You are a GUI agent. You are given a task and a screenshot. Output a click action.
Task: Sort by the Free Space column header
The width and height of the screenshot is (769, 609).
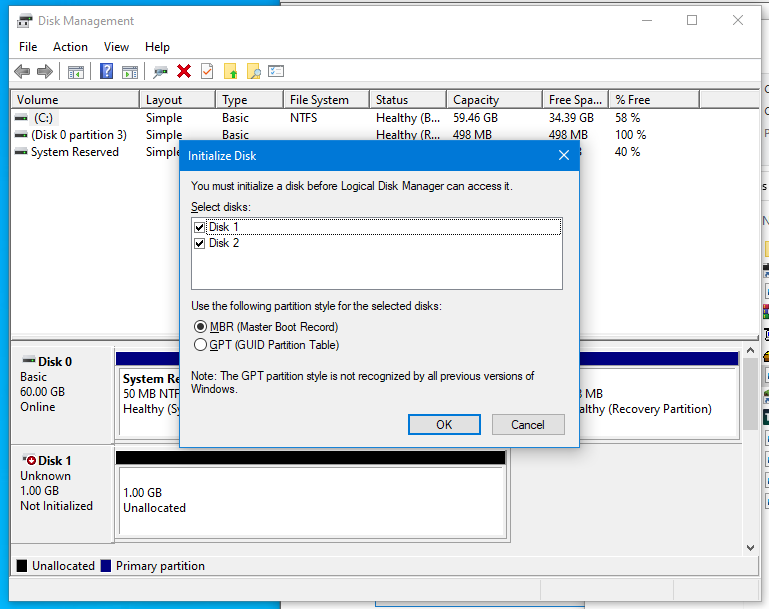(x=576, y=100)
